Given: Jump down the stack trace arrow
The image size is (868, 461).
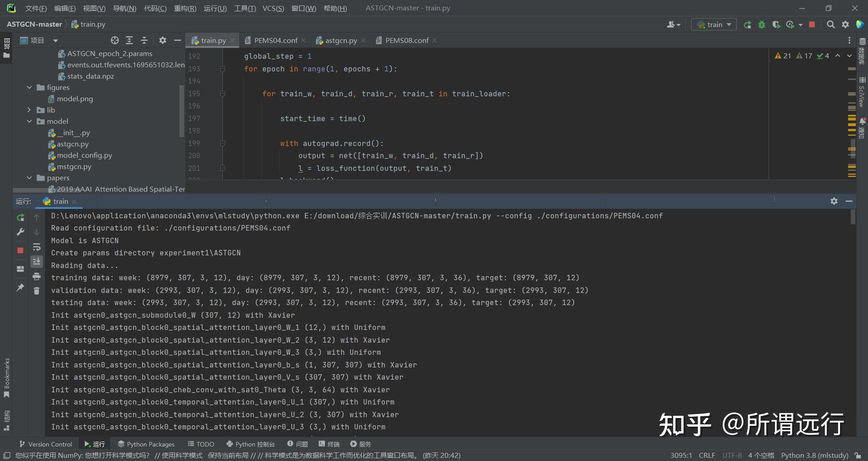Looking at the screenshot, I should point(37,232).
